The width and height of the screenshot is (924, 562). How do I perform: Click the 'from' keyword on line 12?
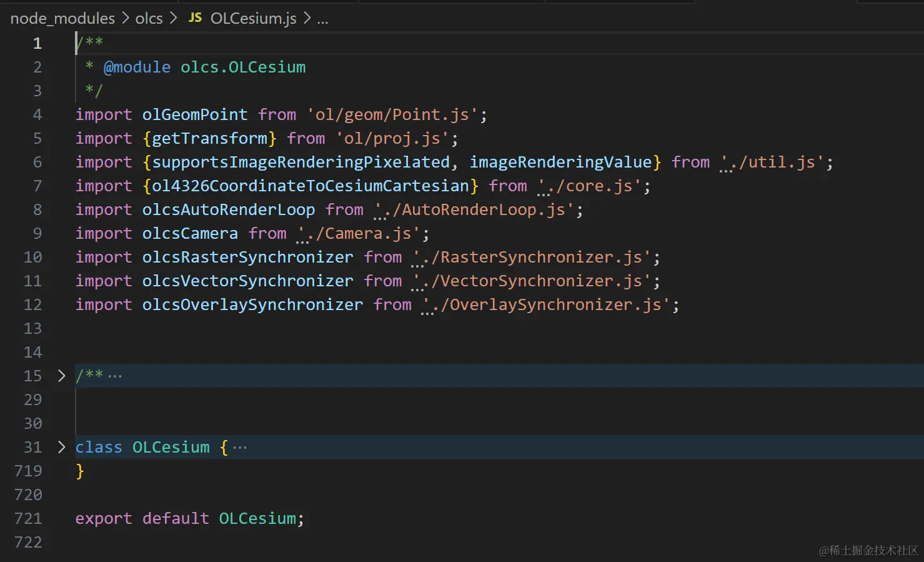pyautogui.click(x=392, y=305)
